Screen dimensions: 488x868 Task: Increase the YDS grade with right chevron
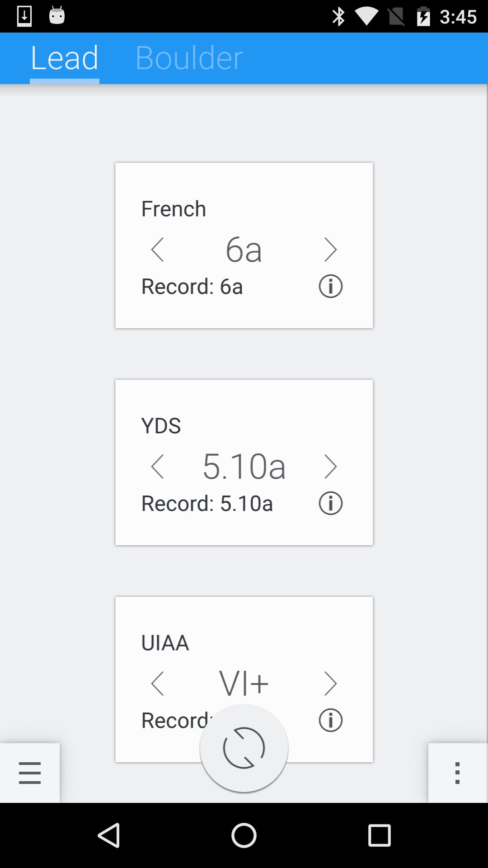pyautogui.click(x=331, y=467)
